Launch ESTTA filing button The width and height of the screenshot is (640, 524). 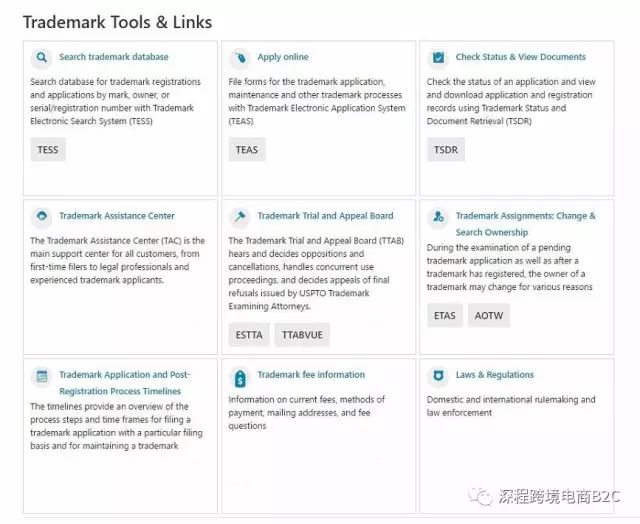(249, 335)
